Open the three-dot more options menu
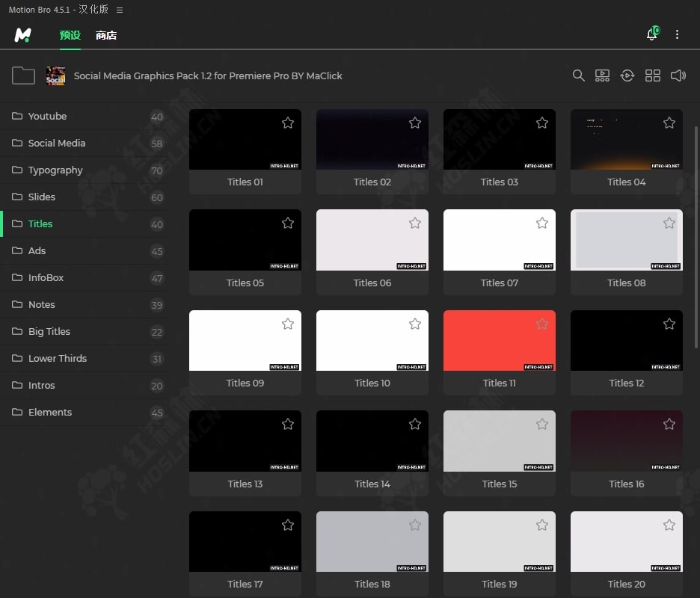Image resolution: width=700 pixels, height=598 pixels. click(x=677, y=34)
